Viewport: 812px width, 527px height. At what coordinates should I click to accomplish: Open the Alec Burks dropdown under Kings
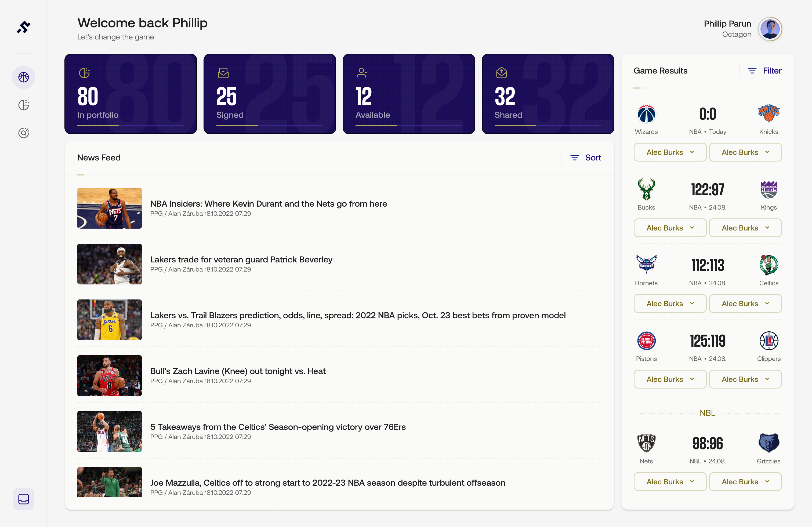click(x=745, y=228)
